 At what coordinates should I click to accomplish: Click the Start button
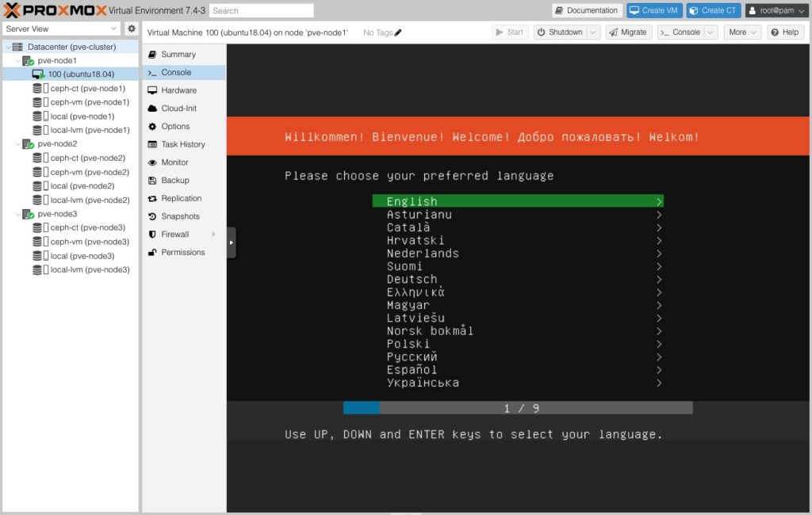(x=510, y=32)
